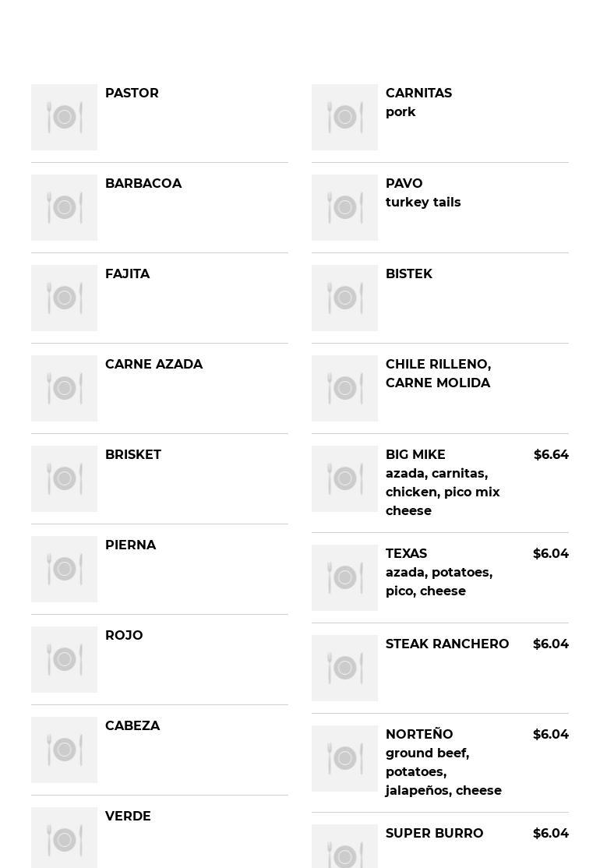This screenshot has width=600, height=868.
Task: Select the BARBACOA item thumbnail
Action: [64, 207]
